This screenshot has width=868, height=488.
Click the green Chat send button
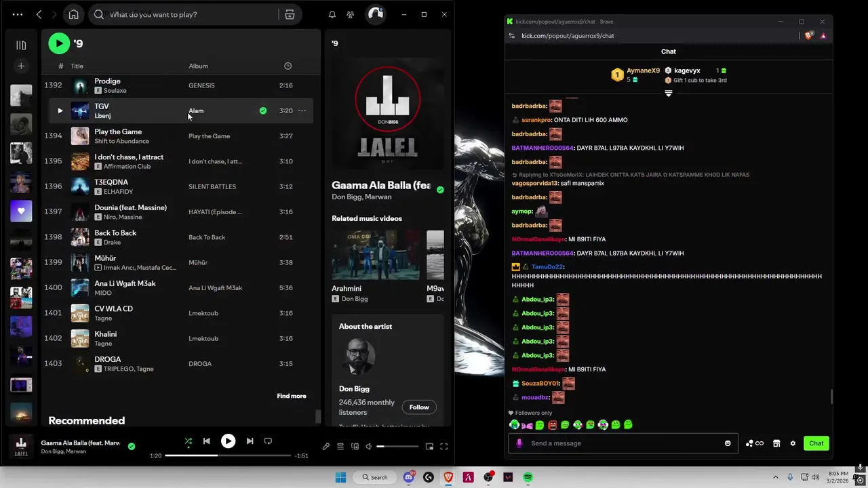pos(816,443)
